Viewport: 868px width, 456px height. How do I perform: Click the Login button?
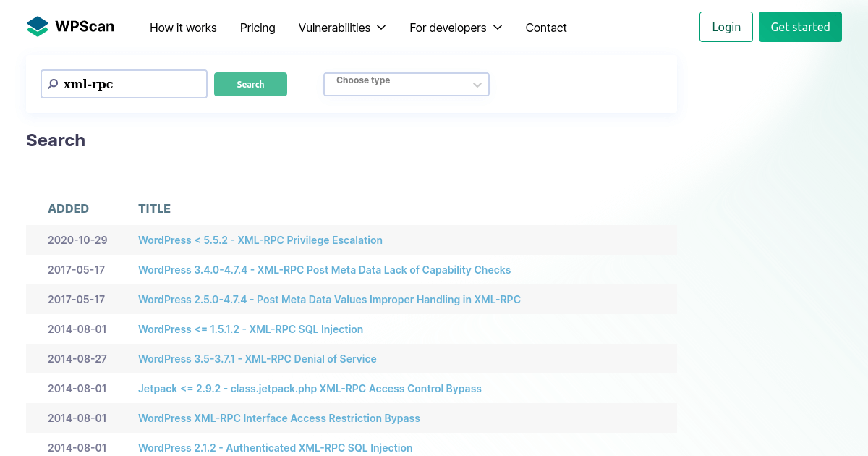[x=726, y=27]
